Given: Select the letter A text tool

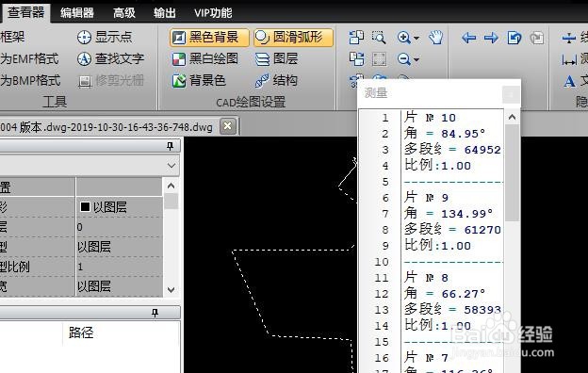Looking at the screenshot, I should pyautogui.click(x=569, y=81).
